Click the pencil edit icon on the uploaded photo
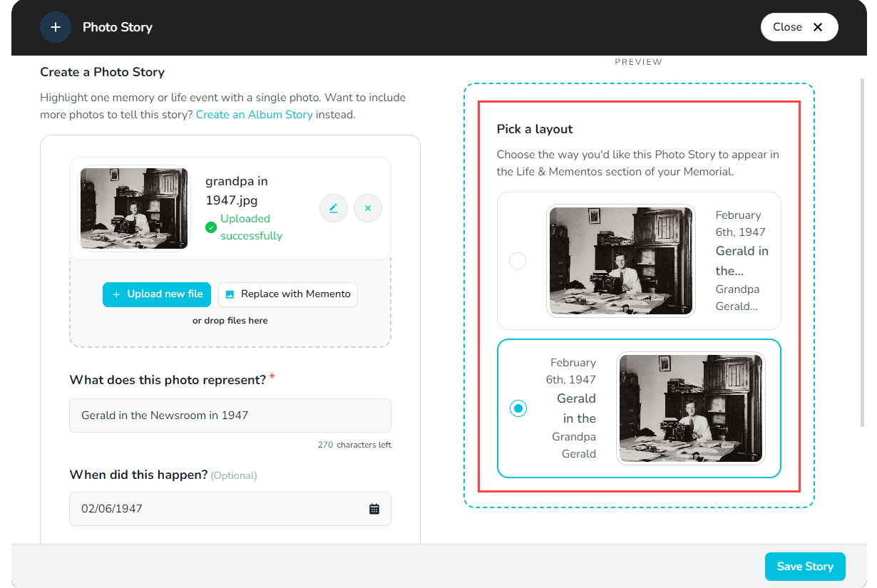 [x=333, y=208]
